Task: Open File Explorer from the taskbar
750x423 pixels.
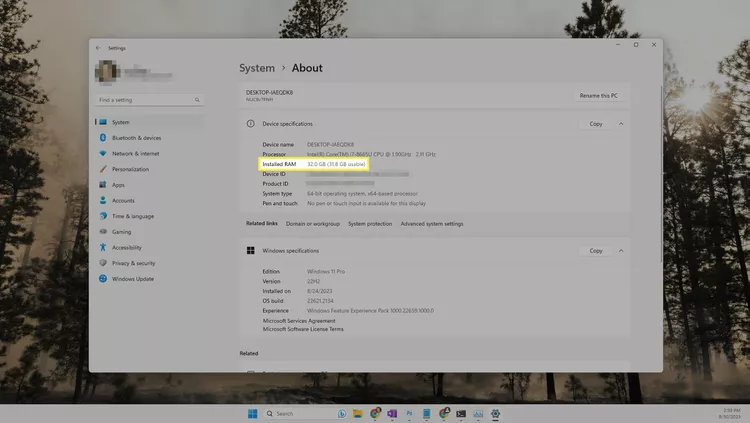Action: tap(358, 413)
